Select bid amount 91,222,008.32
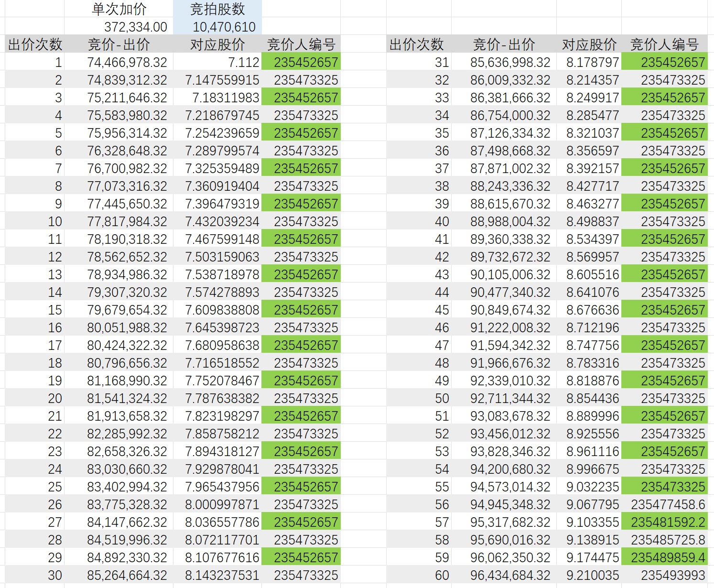This screenshot has width=714, height=588. point(504,327)
